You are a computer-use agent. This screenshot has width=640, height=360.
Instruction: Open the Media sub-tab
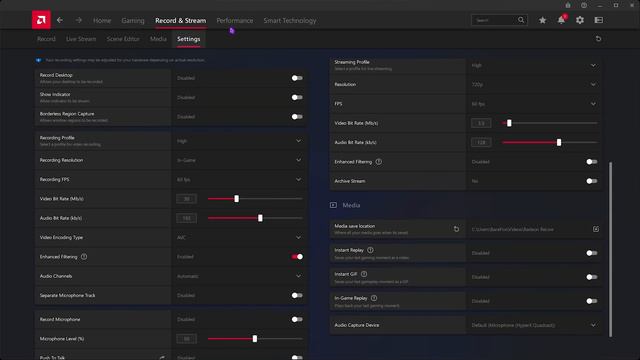[x=158, y=39]
